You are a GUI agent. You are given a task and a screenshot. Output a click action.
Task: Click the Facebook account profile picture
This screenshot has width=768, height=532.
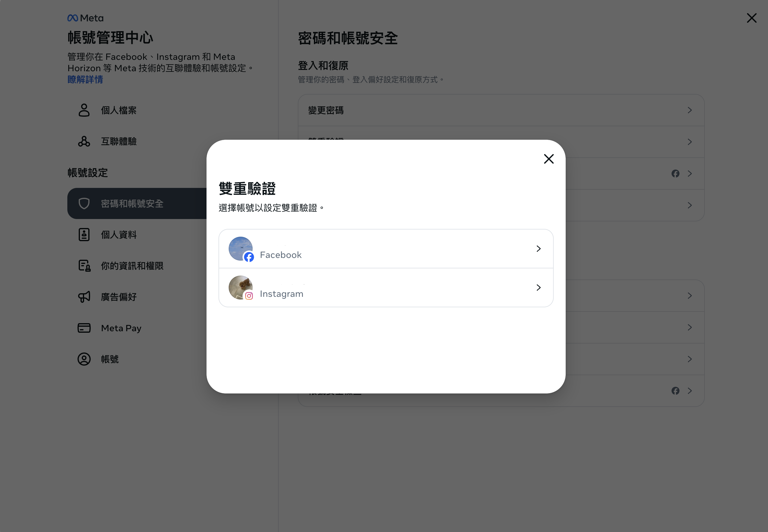click(240, 248)
